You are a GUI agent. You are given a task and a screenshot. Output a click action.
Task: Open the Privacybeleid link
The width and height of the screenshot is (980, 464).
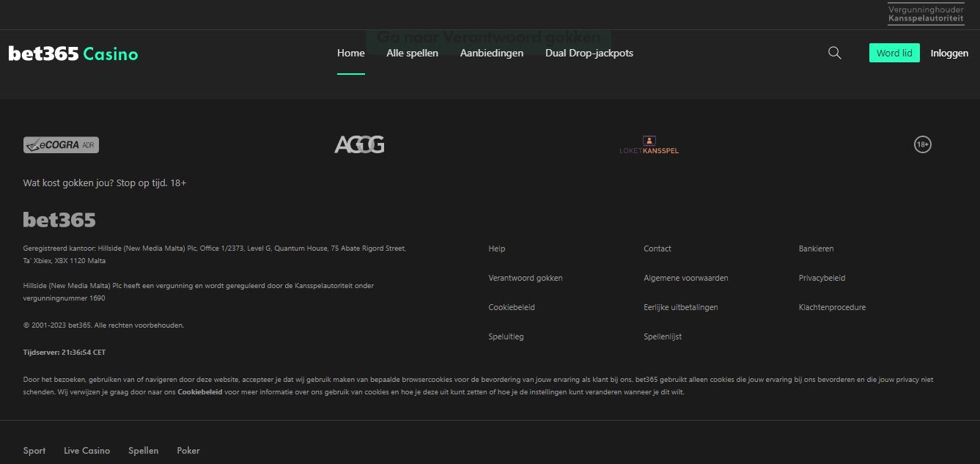pos(822,278)
